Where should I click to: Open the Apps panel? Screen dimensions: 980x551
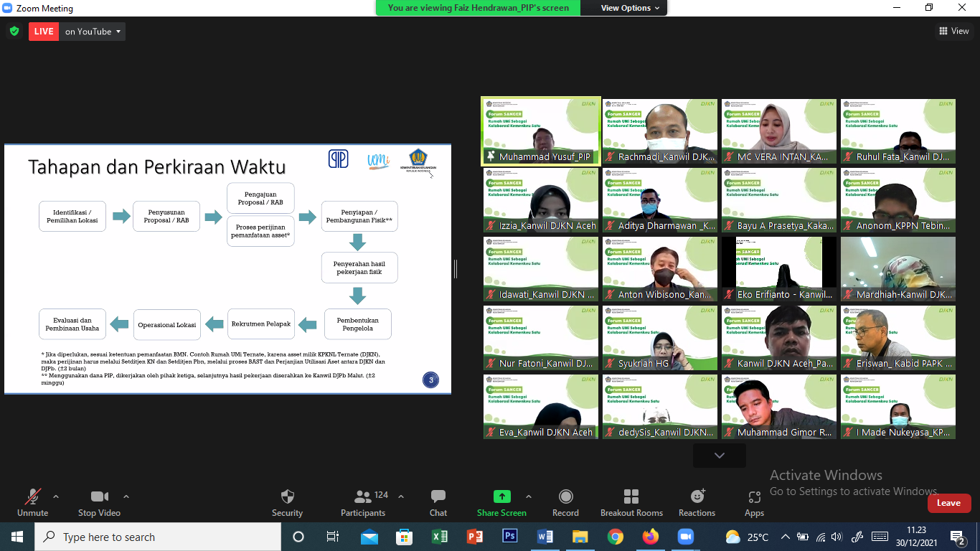pyautogui.click(x=754, y=503)
